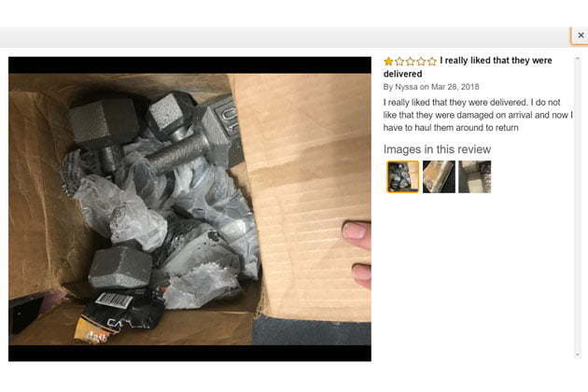Click the filled gold star

coord(388,62)
